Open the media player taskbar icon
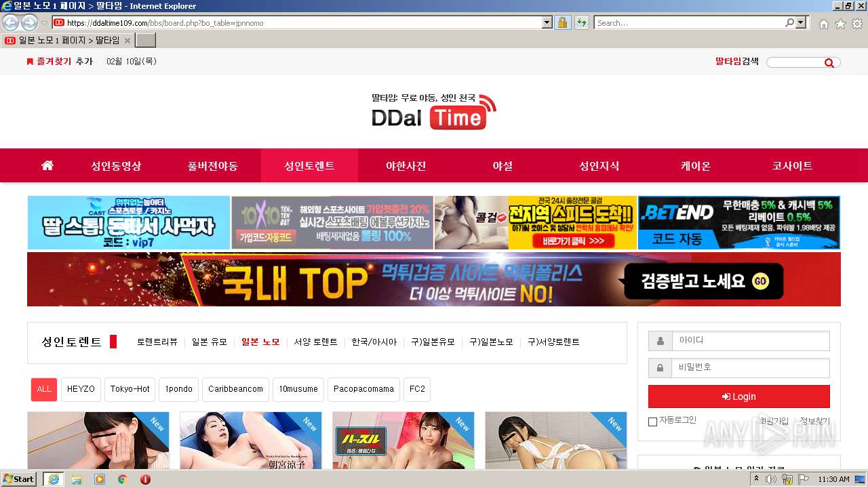The height and width of the screenshot is (488, 868). coord(100,479)
